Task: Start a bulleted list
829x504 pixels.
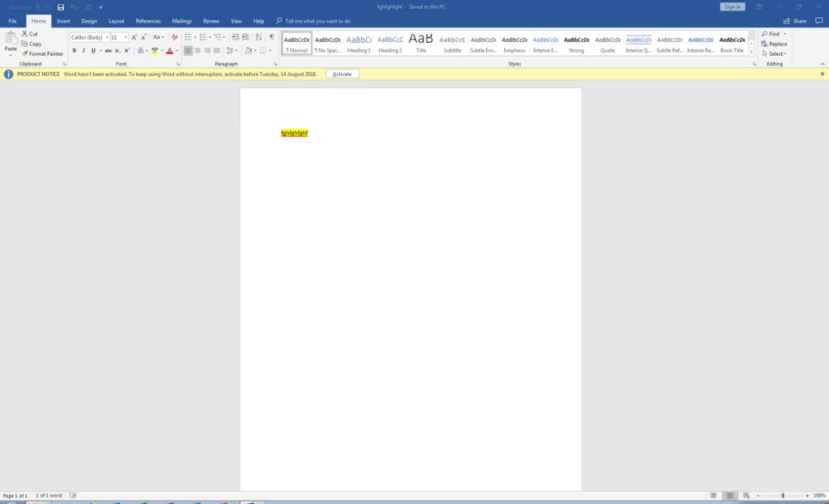Action: point(187,37)
